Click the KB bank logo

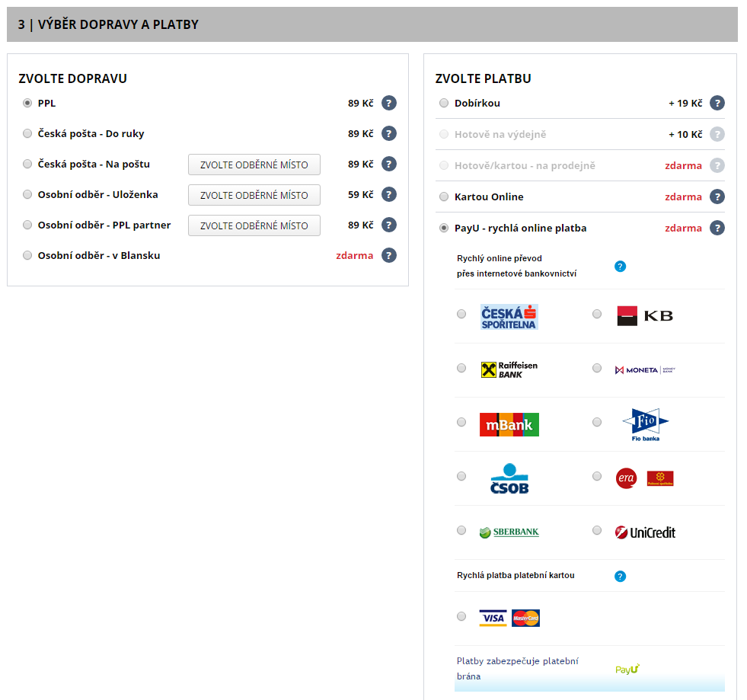644,316
